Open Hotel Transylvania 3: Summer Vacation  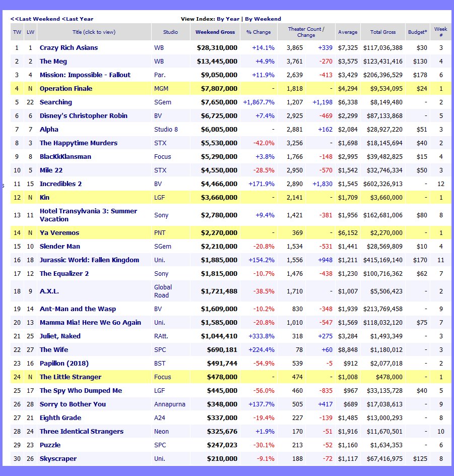[x=88, y=215]
